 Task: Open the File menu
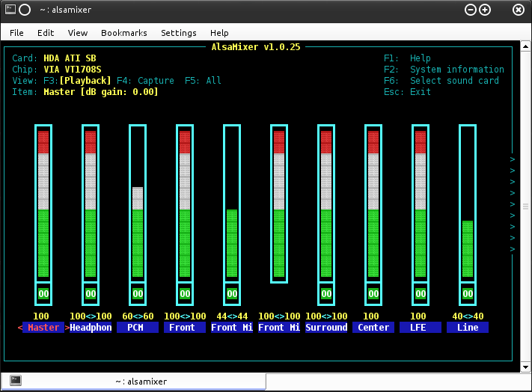click(16, 33)
